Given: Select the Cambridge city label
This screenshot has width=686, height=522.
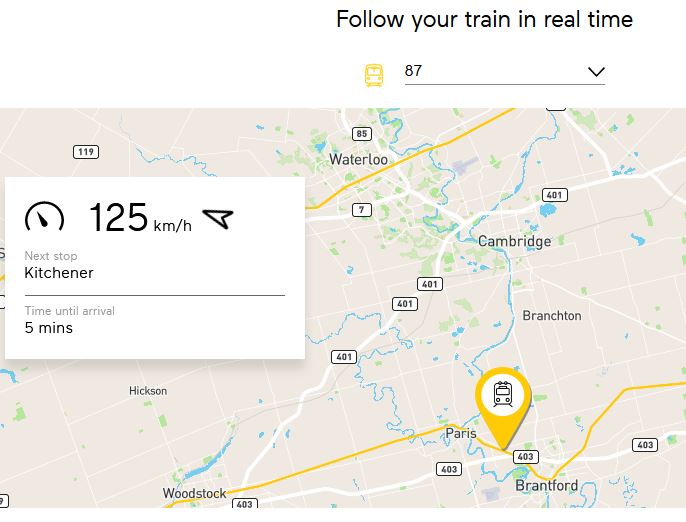Looking at the screenshot, I should [x=514, y=241].
